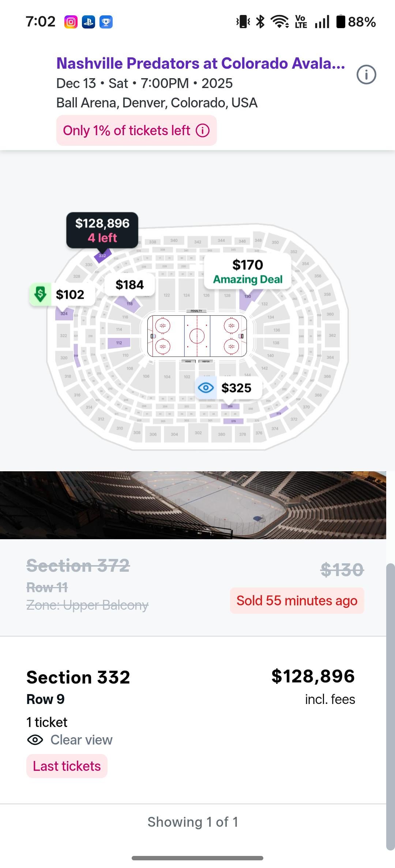Open PlayStation notification icon
The width and height of the screenshot is (395, 868).
point(89,22)
